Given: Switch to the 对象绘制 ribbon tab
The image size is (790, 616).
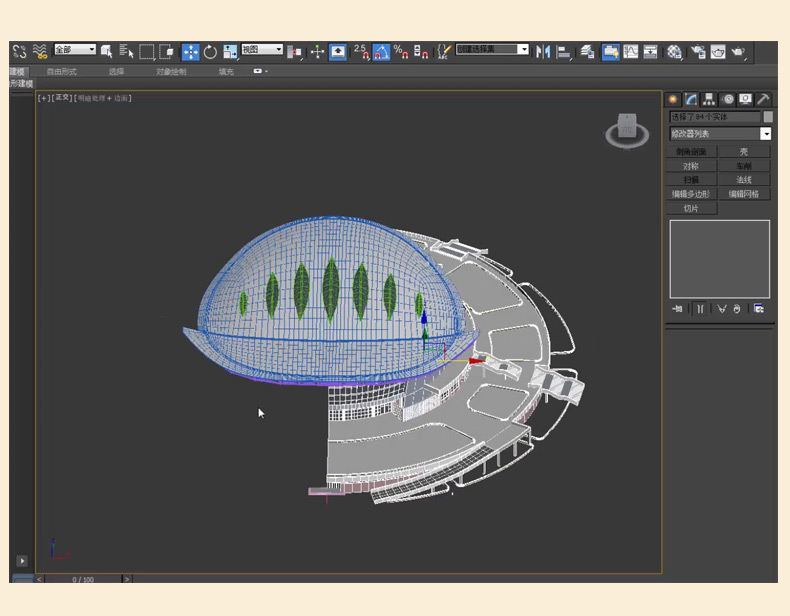Looking at the screenshot, I should (171, 72).
